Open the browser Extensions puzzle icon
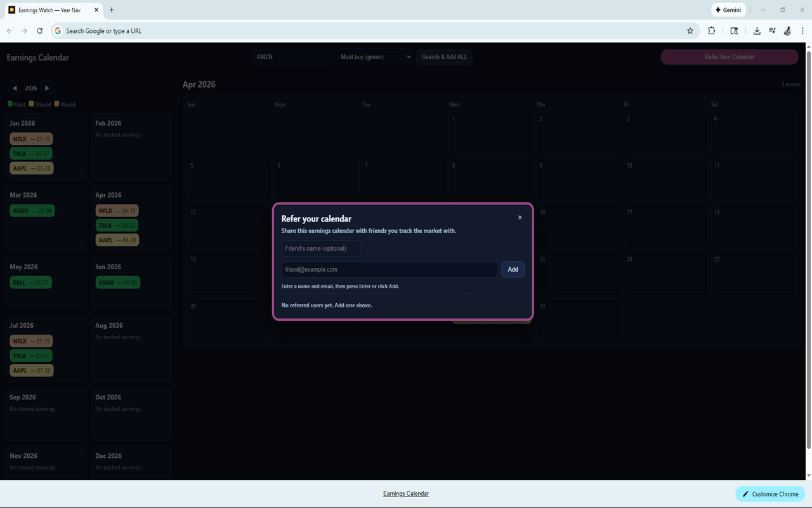Viewport: 812px width, 508px height. pyautogui.click(x=711, y=30)
